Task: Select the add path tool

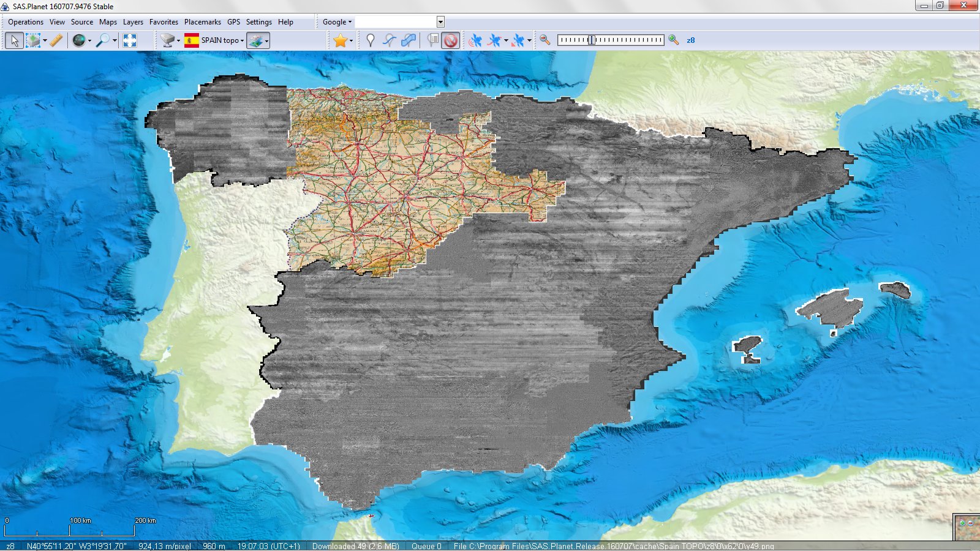Action: click(x=389, y=40)
